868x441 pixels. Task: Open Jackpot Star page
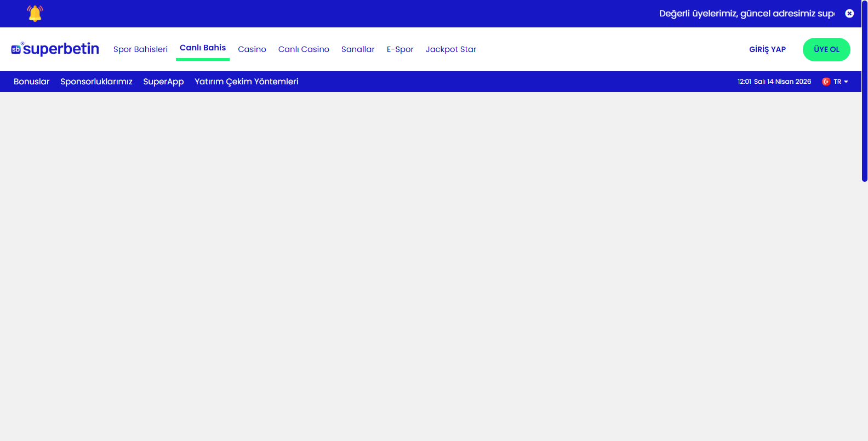451,49
